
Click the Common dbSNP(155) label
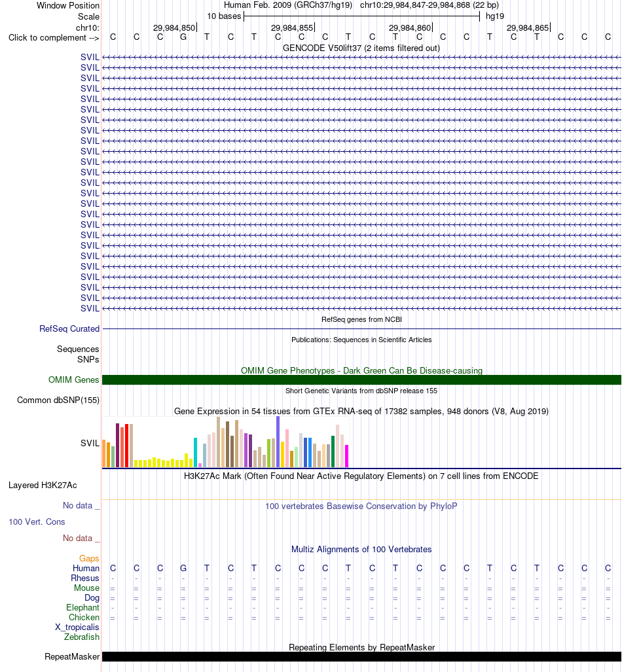pos(58,400)
